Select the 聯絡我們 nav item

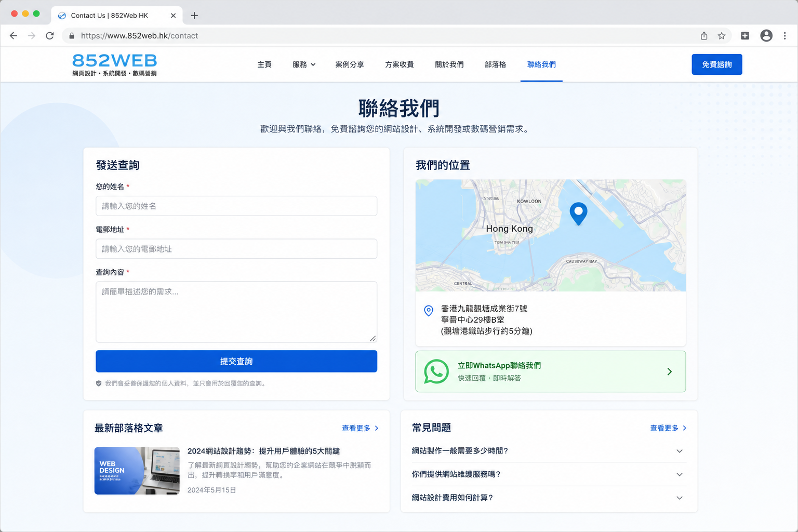541,64
